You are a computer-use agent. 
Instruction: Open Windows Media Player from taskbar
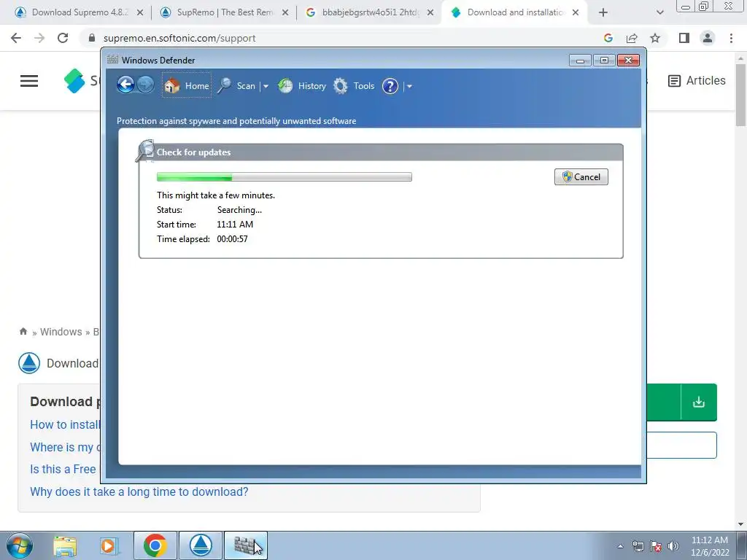(x=109, y=545)
